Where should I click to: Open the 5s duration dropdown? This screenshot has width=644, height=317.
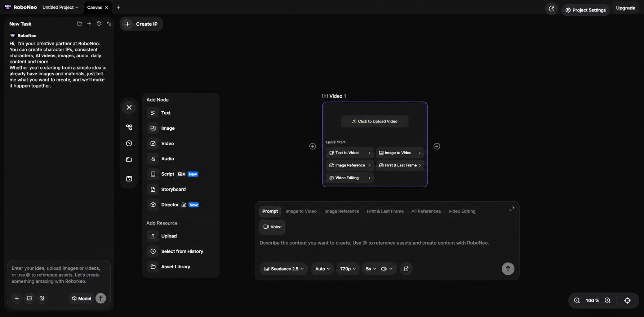(x=371, y=269)
